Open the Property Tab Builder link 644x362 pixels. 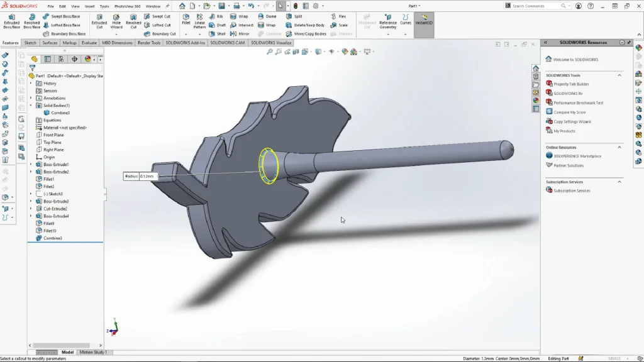pyautogui.click(x=571, y=84)
